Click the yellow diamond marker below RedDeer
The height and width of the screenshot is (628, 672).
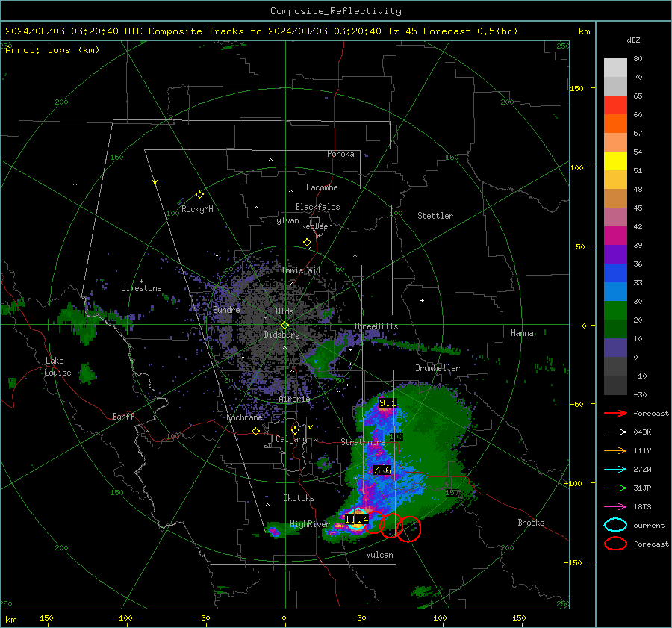[307, 243]
